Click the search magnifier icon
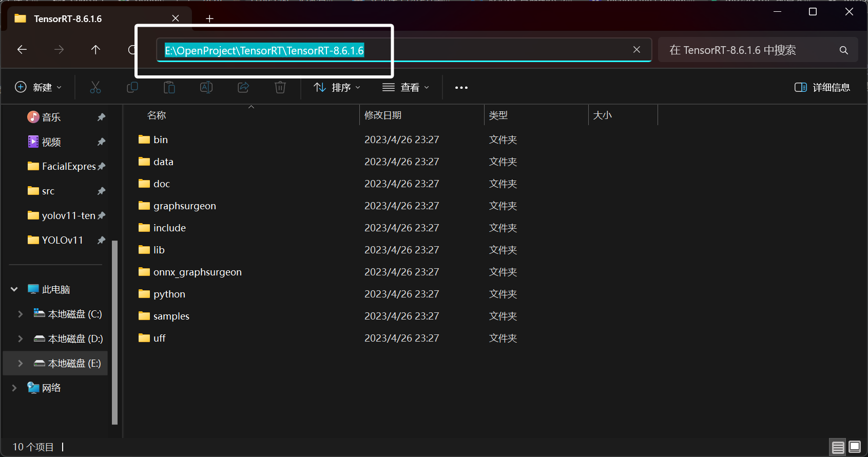 pyautogui.click(x=843, y=50)
